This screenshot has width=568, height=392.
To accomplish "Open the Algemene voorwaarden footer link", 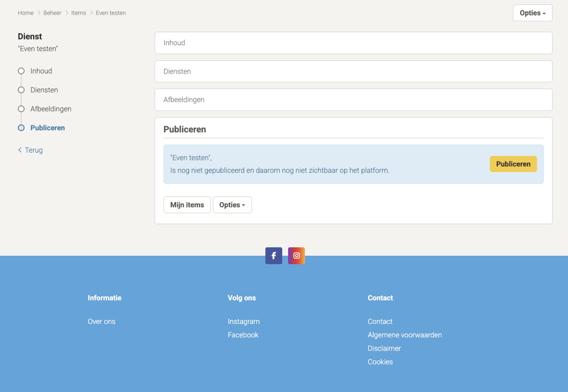I will tap(404, 335).
